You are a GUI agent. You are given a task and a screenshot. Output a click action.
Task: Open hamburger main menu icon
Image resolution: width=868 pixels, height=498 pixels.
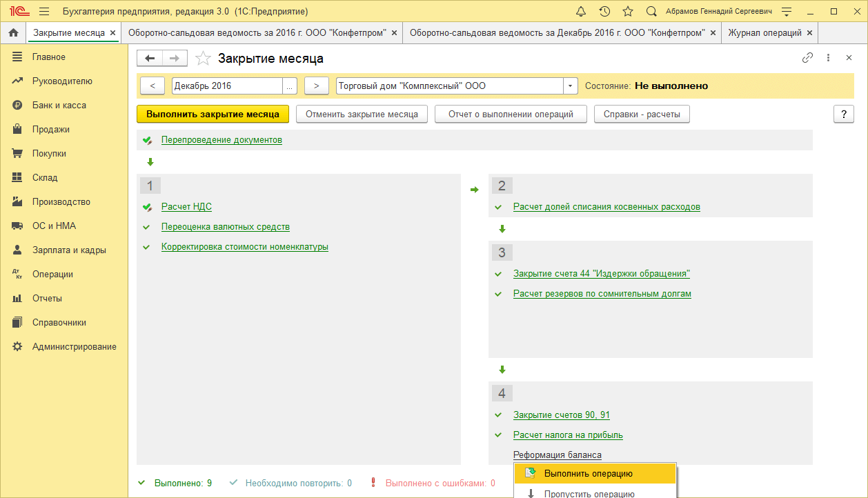pos(44,12)
